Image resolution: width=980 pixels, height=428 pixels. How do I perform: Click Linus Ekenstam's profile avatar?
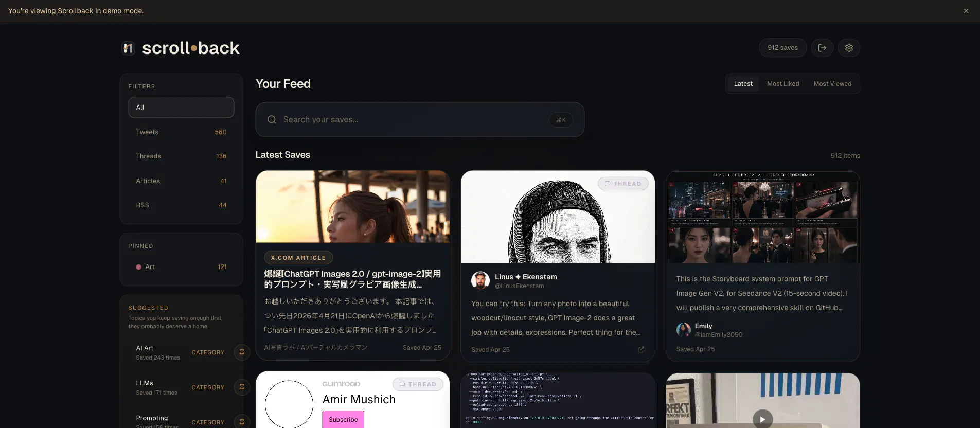coord(480,280)
